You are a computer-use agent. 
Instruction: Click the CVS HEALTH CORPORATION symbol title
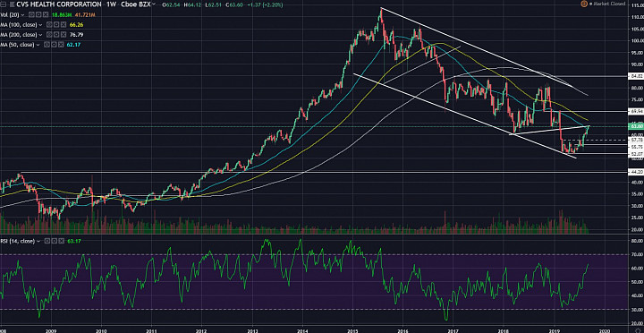pos(59,4)
